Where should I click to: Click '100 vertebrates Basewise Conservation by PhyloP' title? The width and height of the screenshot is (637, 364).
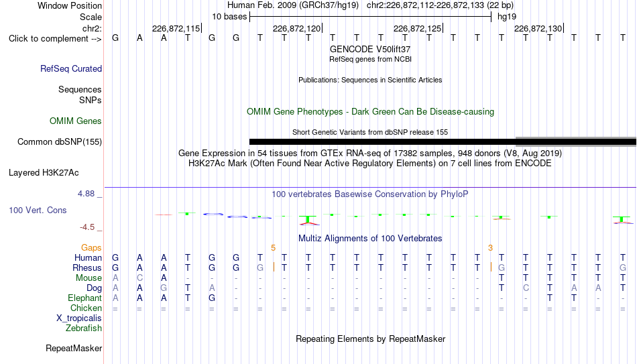(370, 194)
